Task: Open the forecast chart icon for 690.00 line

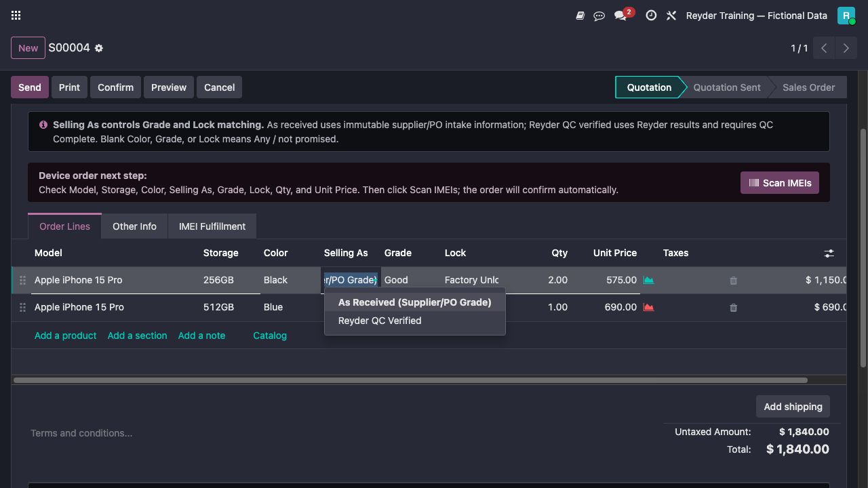Action: (648, 307)
